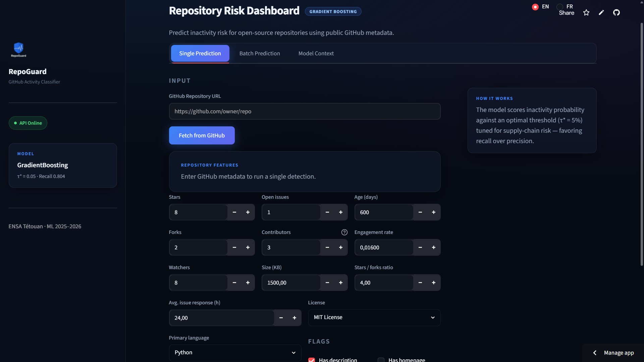Image resolution: width=644 pixels, height=362 pixels.
Task: Click the Fetch from GitHub button
Action: click(x=202, y=135)
